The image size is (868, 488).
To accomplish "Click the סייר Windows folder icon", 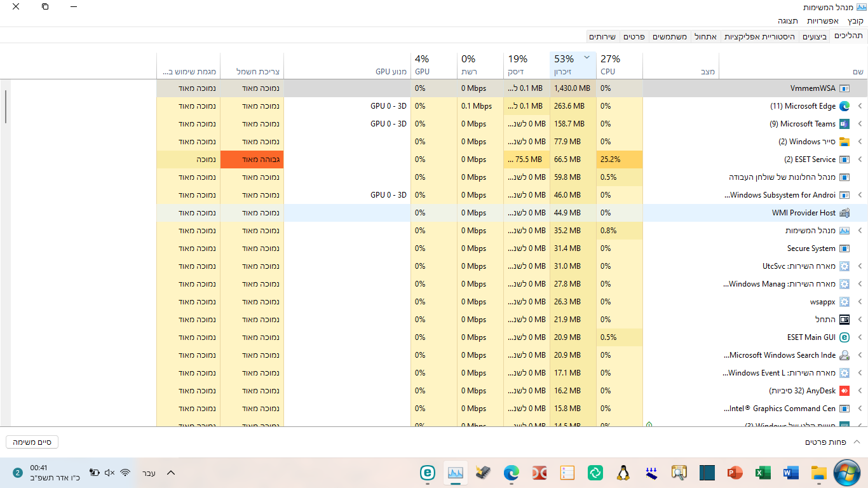I will (x=844, y=142).
